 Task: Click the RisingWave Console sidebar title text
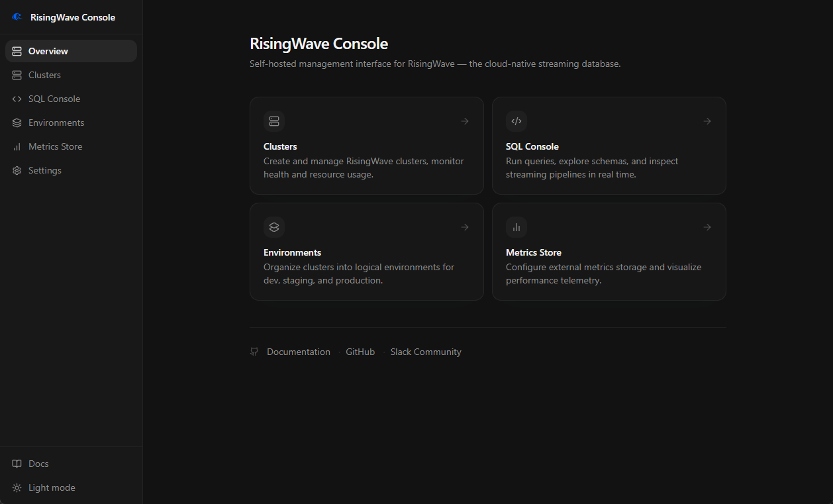click(x=73, y=17)
